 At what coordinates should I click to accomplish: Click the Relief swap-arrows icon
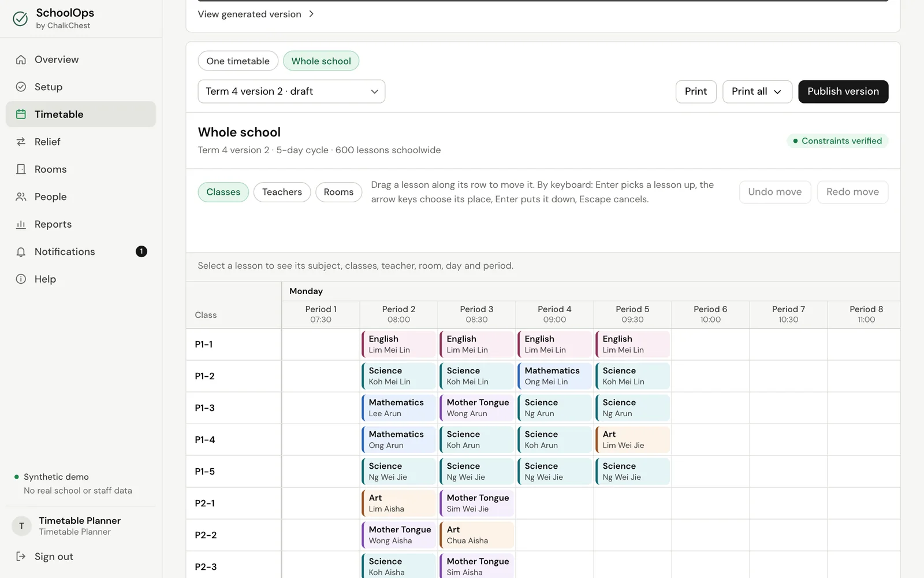click(x=21, y=142)
